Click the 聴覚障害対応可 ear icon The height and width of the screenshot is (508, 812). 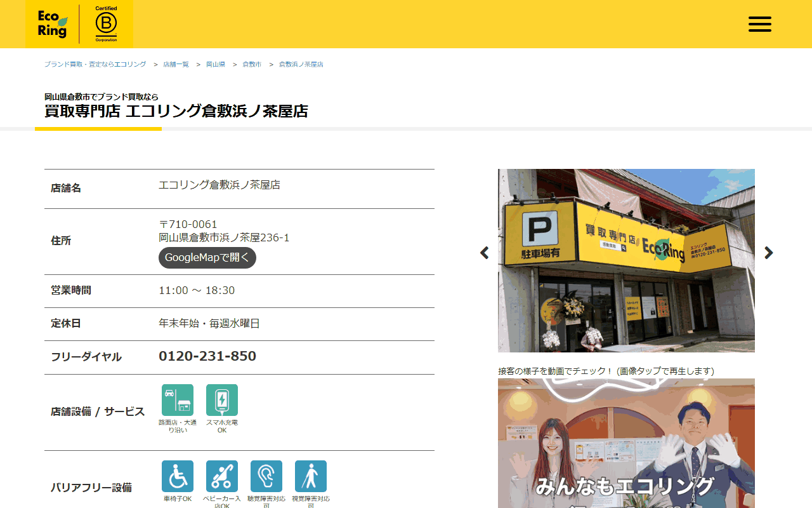[x=266, y=476]
